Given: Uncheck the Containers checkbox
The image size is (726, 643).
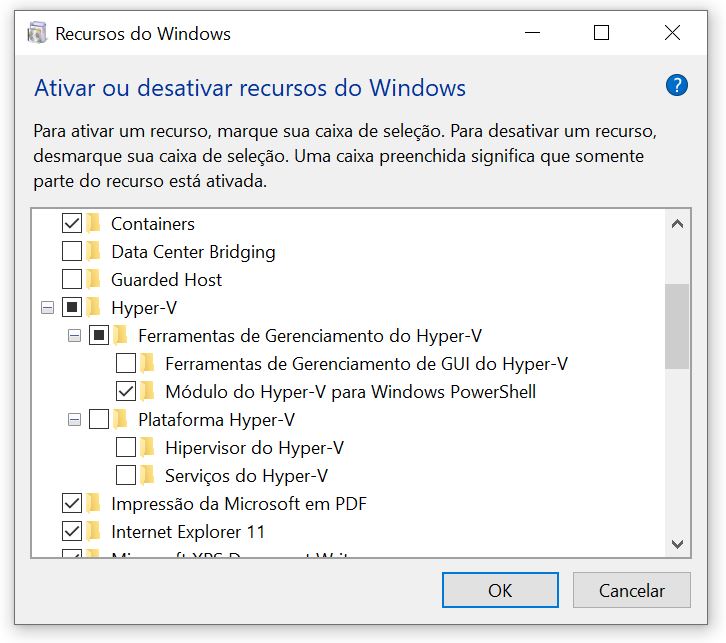Looking at the screenshot, I should pos(72,223).
